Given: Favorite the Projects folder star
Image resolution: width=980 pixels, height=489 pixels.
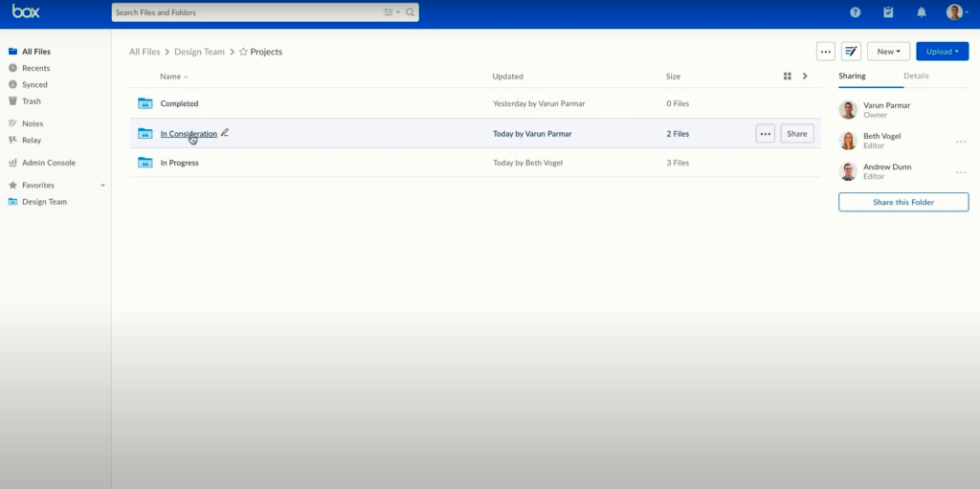Looking at the screenshot, I should [244, 52].
